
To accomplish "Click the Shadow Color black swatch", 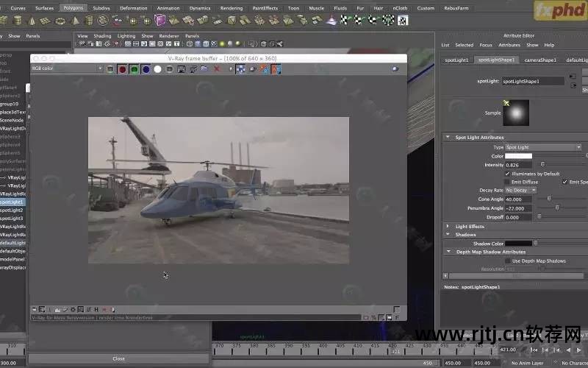I will tap(518, 244).
